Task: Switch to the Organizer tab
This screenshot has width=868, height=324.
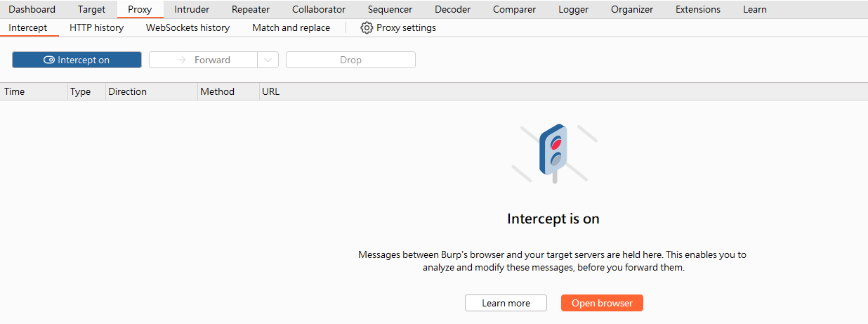Action: [632, 9]
